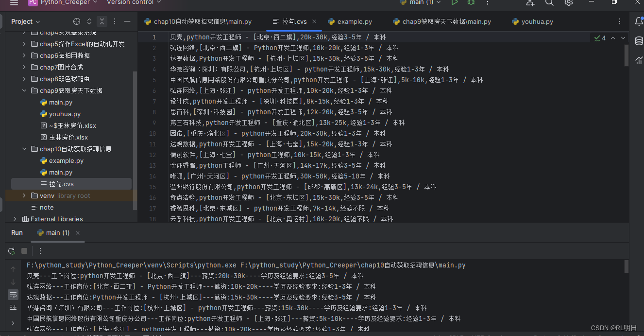Expand the chap7图片合成 folder
Image resolution: width=644 pixels, height=336 pixels.
(24, 67)
